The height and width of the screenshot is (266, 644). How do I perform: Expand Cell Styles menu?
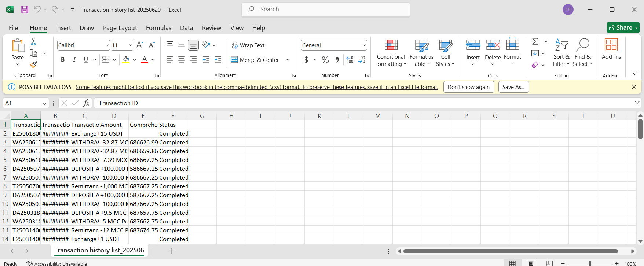click(445, 53)
